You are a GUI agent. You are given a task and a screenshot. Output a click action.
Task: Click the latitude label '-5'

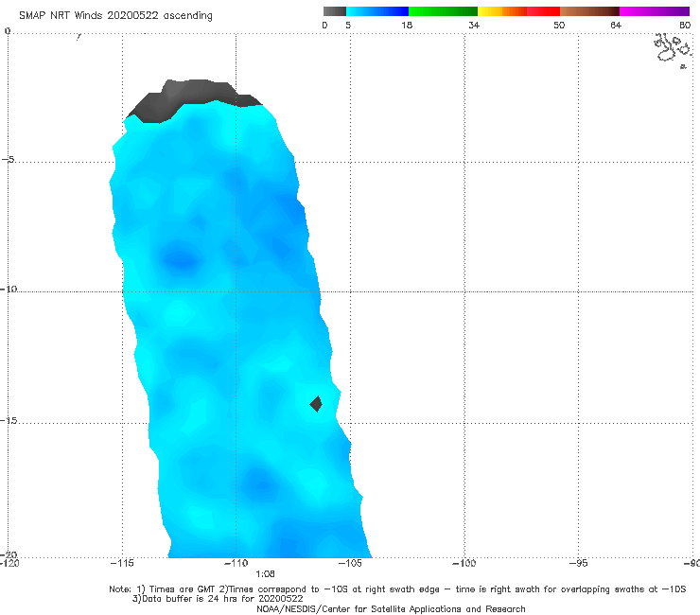(x=8, y=159)
